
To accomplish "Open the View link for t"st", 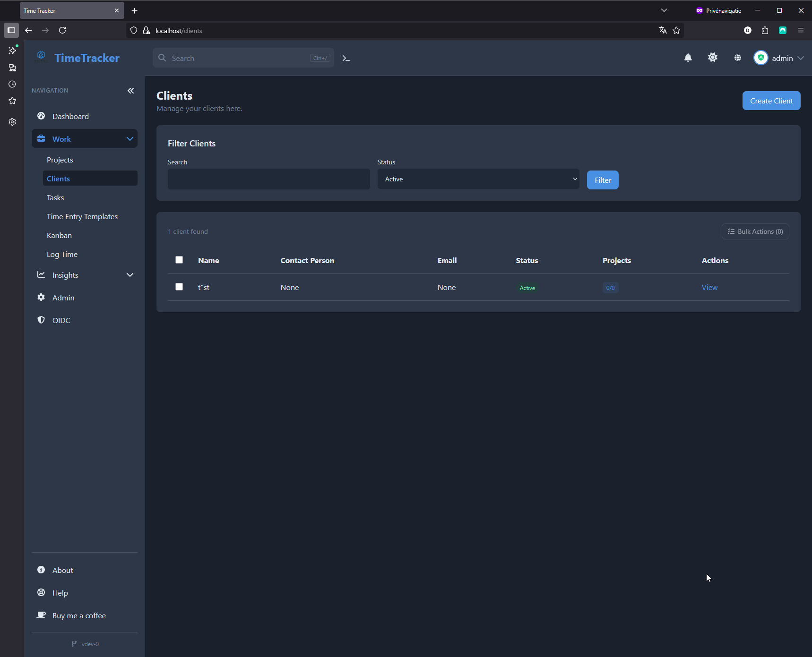I will [x=709, y=288].
